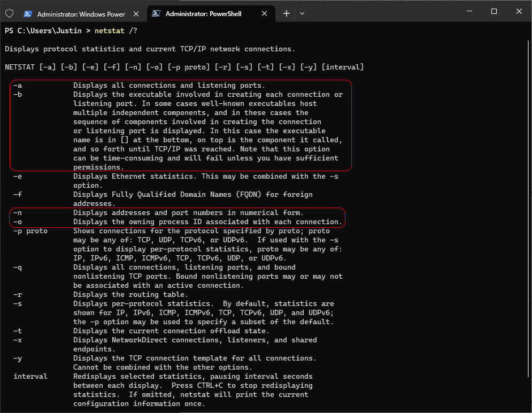Maximize the terminal window
This screenshot has height=413, width=532.
[494, 11]
